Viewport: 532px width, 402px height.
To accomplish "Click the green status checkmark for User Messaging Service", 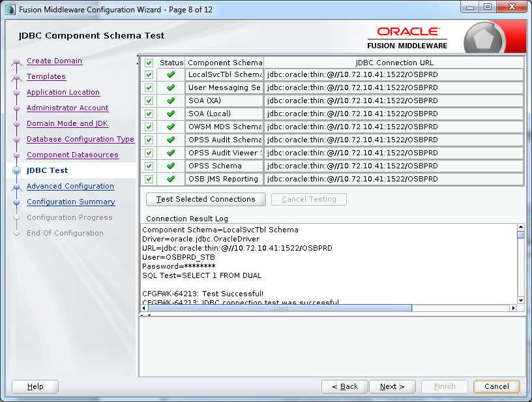I will pos(171,87).
